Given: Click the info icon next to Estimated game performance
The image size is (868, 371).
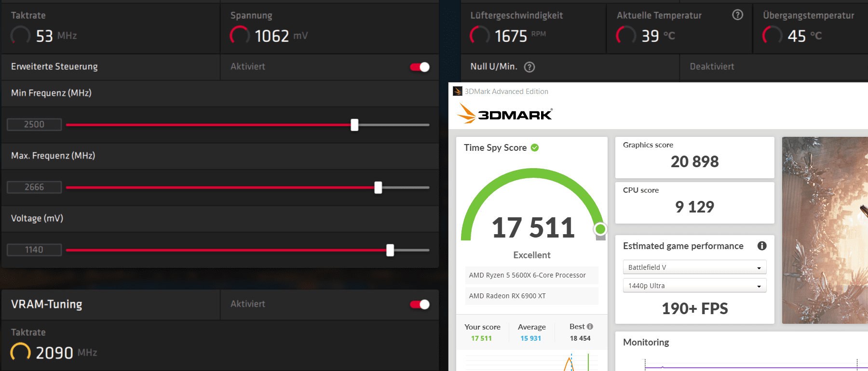Looking at the screenshot, I should (x=762, y=246).
